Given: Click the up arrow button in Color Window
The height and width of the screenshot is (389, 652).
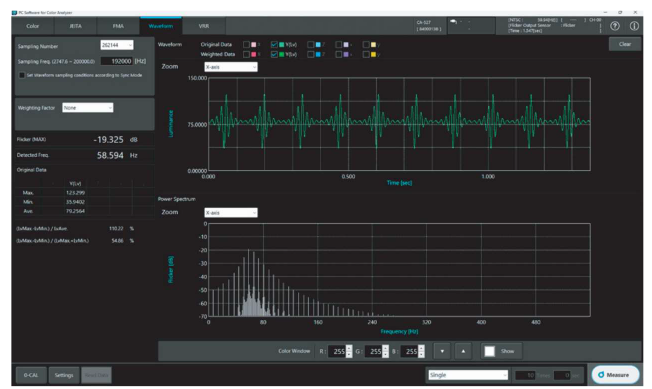Looking at the screenshot, I should pyautogui.click(x=463, y=351).
